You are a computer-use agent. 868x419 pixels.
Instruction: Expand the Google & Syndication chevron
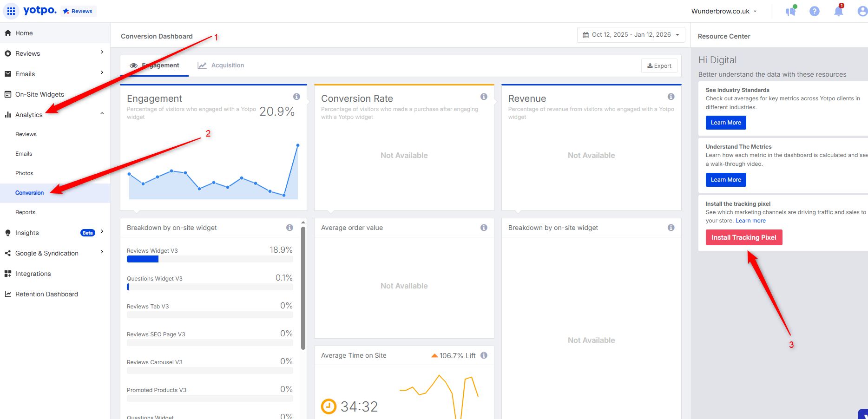(102, 252)
